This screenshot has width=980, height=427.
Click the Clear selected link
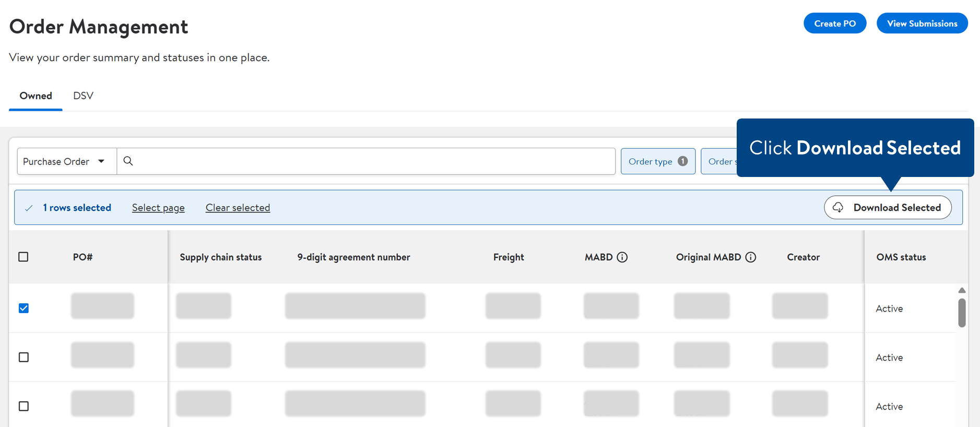[238, 208]
